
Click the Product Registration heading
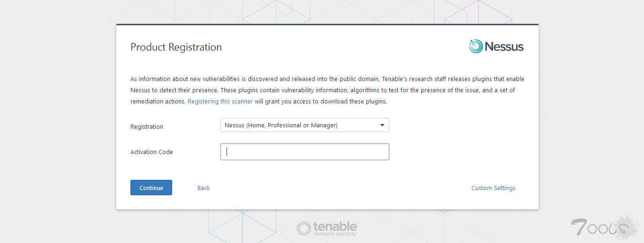click(176, 47)
